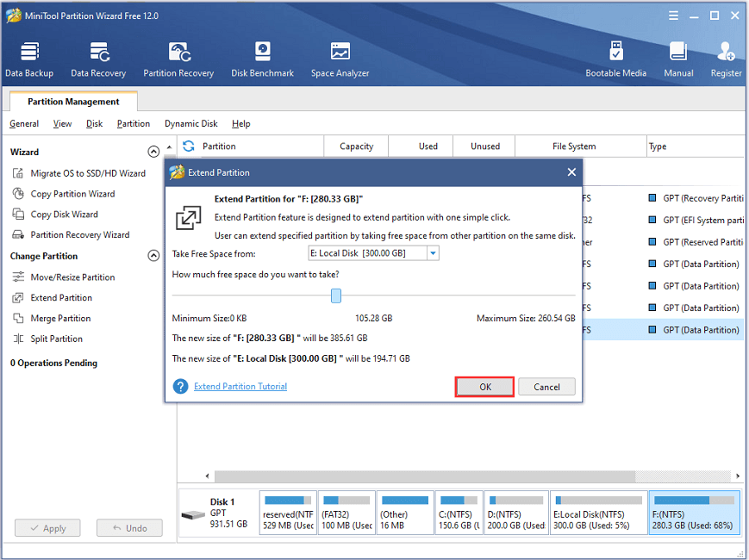
Task: Click the Disk 1 GPT 931.51 GB label
Action: point(228,513)
